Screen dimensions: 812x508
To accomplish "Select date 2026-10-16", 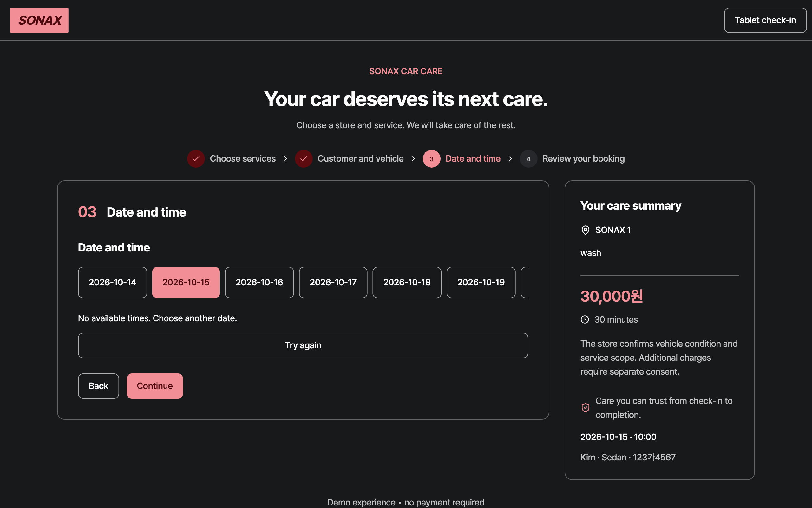I will [259, 283].
